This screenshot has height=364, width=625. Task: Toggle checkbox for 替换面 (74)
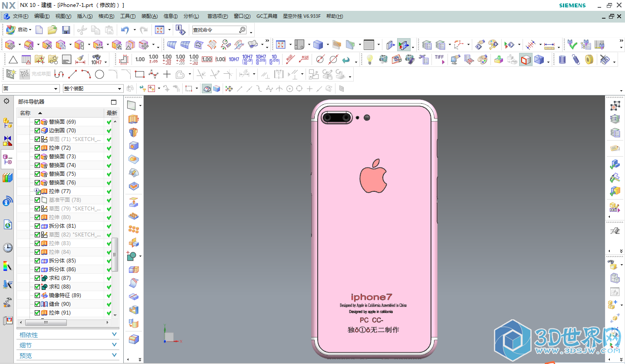point(37,165)
